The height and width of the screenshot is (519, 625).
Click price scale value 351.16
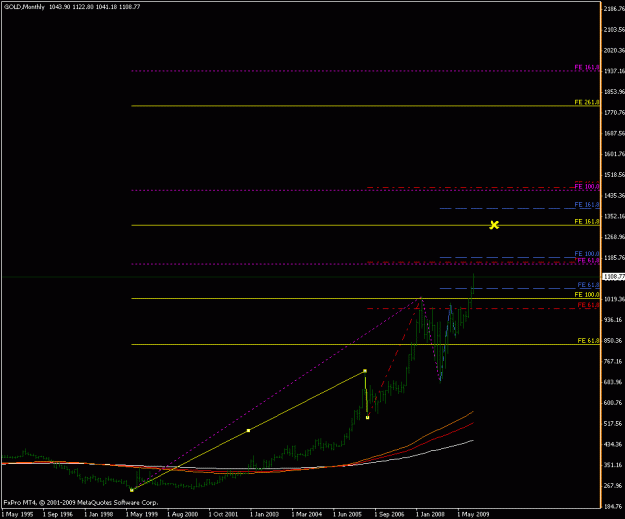614,465
